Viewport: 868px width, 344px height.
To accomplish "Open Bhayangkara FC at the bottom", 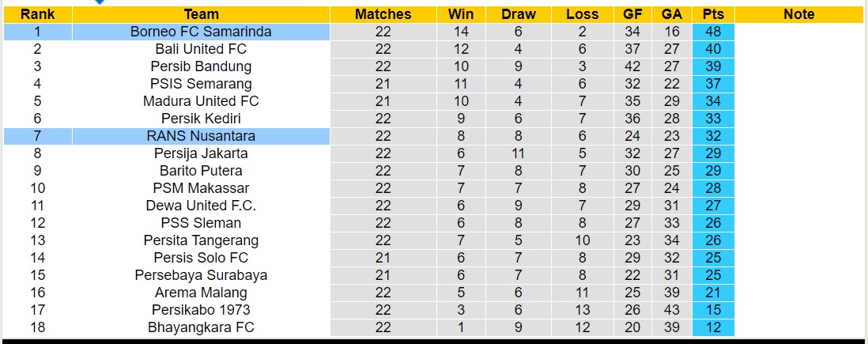I will 201,327.
